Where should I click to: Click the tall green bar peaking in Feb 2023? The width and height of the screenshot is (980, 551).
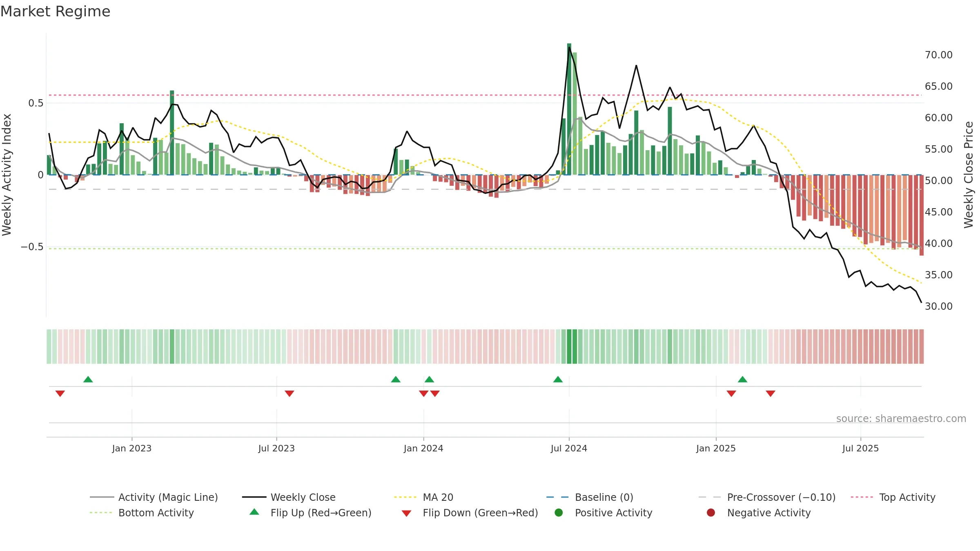pyautogui.click(x=172, y=133)
